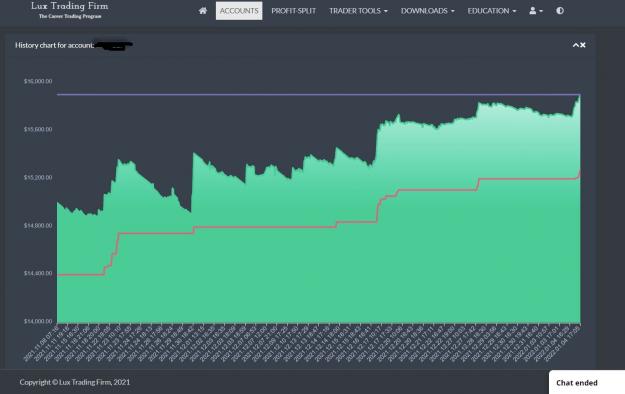The height and width of the screenshot is (394, 625).
Task: Open the Chat ended widget
Action: tap(587, 382)
